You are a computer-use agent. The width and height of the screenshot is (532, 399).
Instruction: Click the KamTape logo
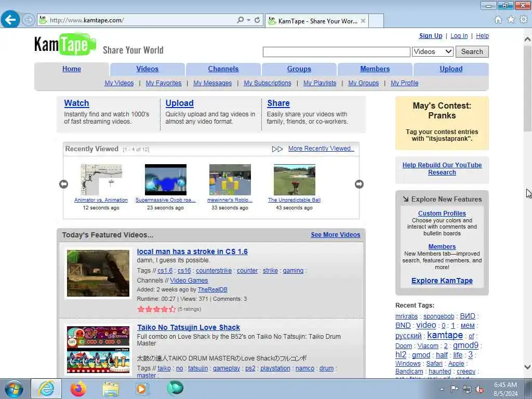(65, 44)
